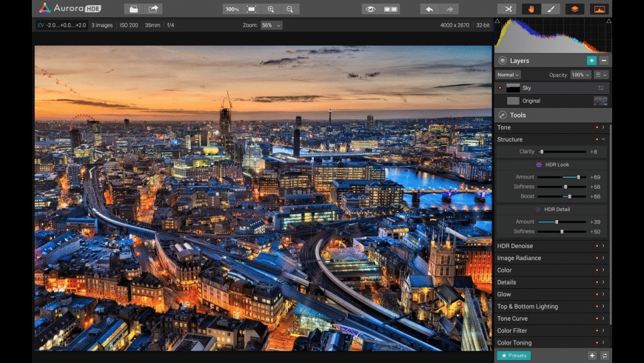The height and width of the screenshot is (363, 644).
Task: Click the redo arrow
Action: point(449,9)
